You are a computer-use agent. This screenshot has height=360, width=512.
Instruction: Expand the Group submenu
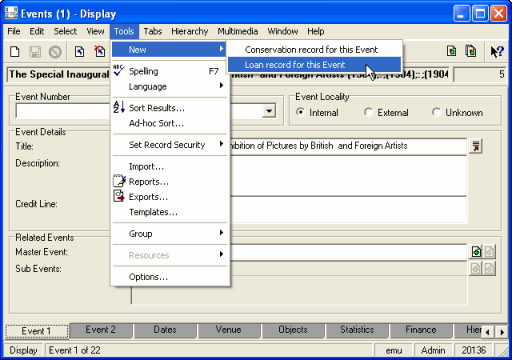(x=170, y=233)
